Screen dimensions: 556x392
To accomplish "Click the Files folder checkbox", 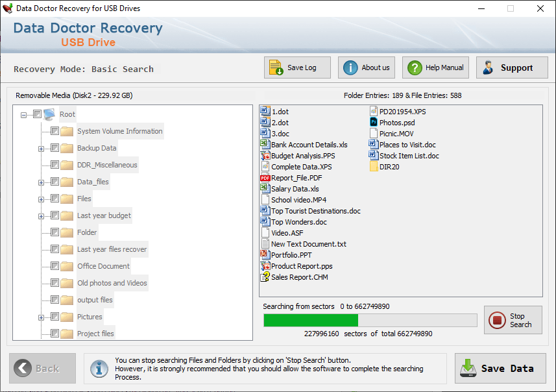I will click(x=54, y=199).
